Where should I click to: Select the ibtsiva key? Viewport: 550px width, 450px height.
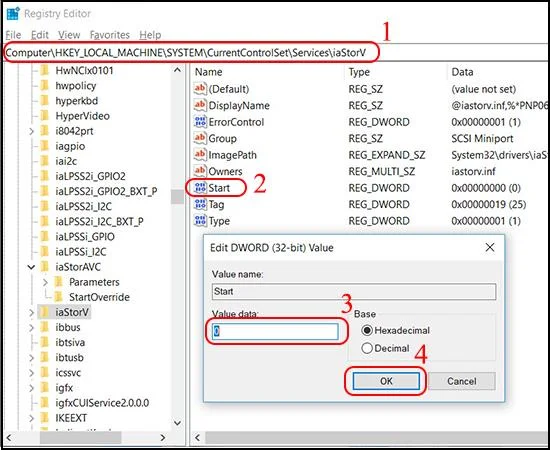click(x=70, y=342)
